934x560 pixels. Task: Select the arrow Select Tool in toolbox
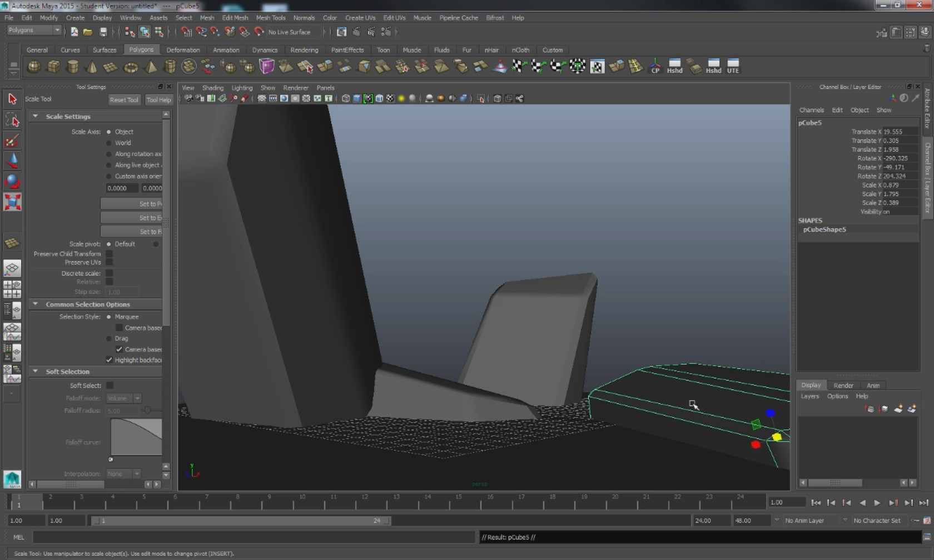(x=12, y=99)
